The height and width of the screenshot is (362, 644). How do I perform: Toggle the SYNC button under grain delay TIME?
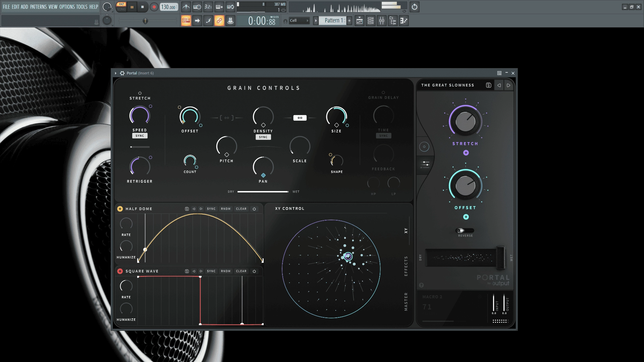383,136
